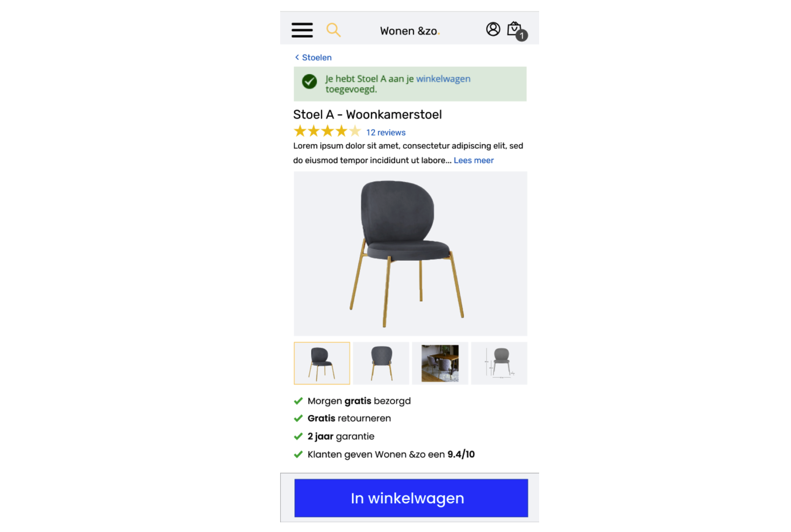
Task: Select the front-view chair thumbnail
Action: (381, 363)
